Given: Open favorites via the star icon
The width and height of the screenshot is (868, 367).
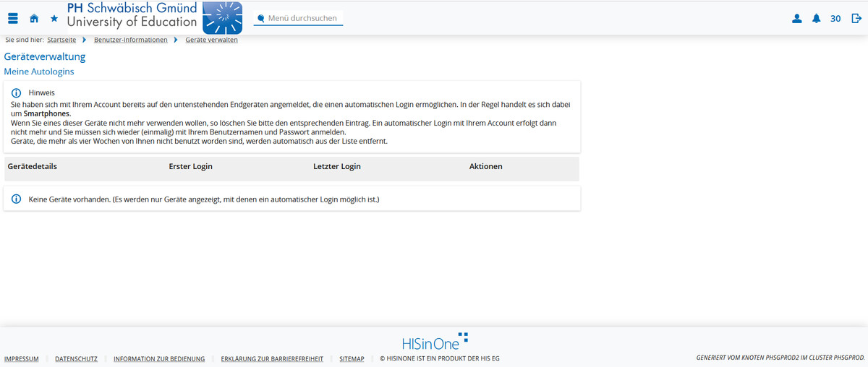Looking at the screenshot, I should coord(54,19).
